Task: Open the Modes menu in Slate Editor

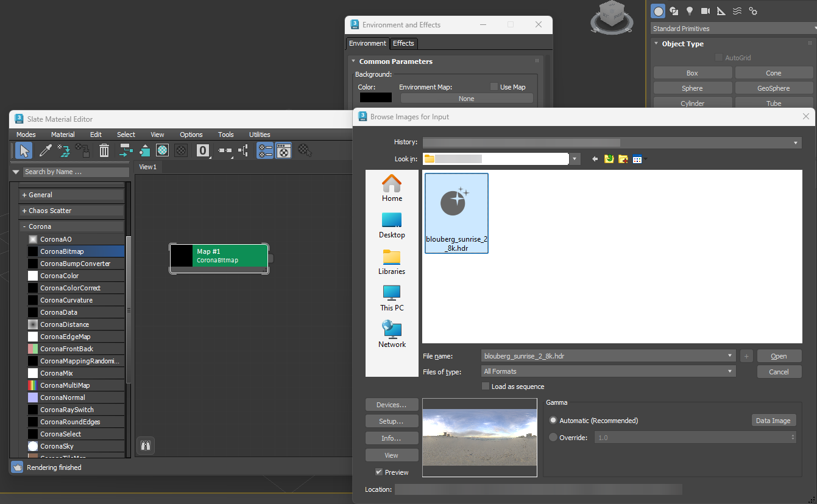Action: point(26,135)
